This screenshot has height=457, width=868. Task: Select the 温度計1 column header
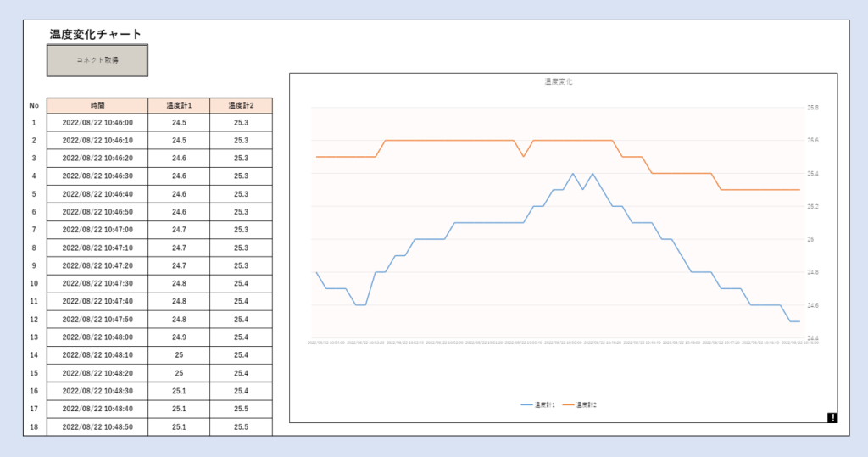click(x=179, y=105)
